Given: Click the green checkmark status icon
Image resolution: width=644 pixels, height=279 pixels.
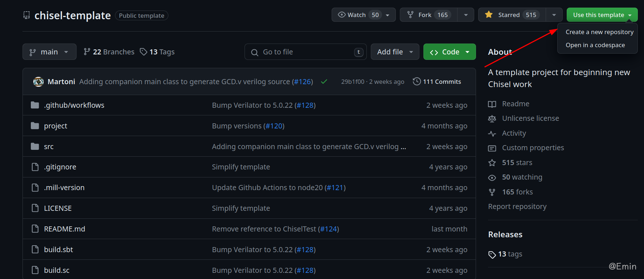Looking at the screenshot, I should click(x=324, y=82).
